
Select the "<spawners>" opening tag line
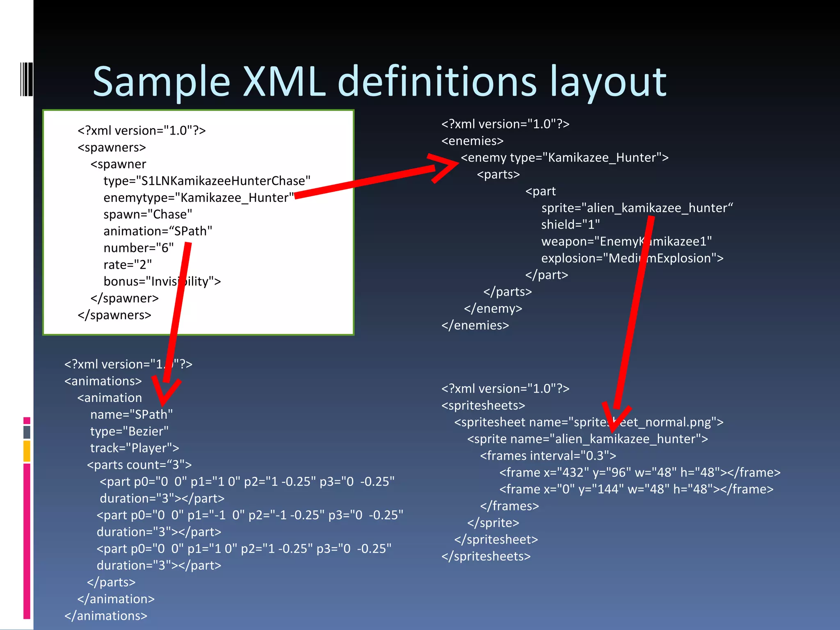pos(112,147)
